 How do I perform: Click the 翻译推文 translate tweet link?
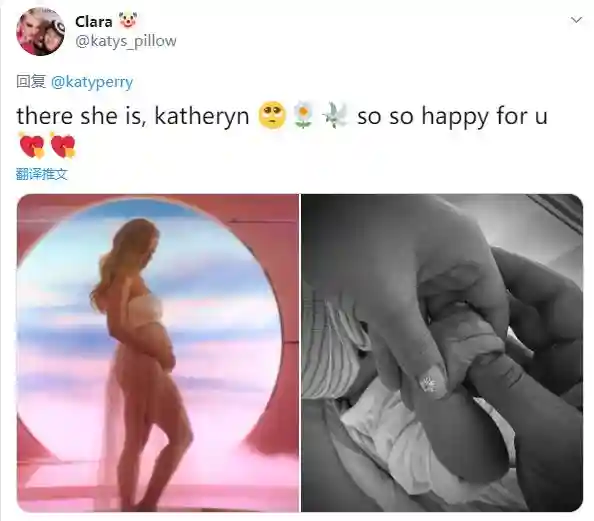[42, 174]
